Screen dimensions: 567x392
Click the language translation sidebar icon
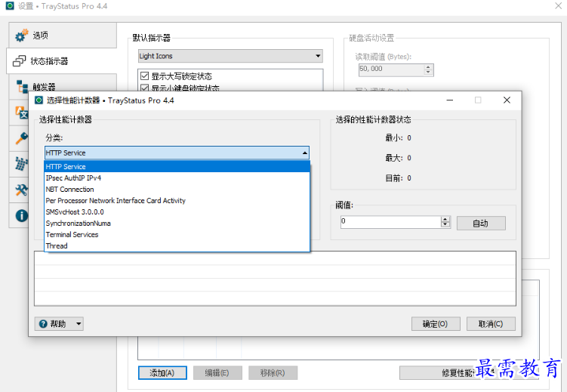[x=21, y=113]
